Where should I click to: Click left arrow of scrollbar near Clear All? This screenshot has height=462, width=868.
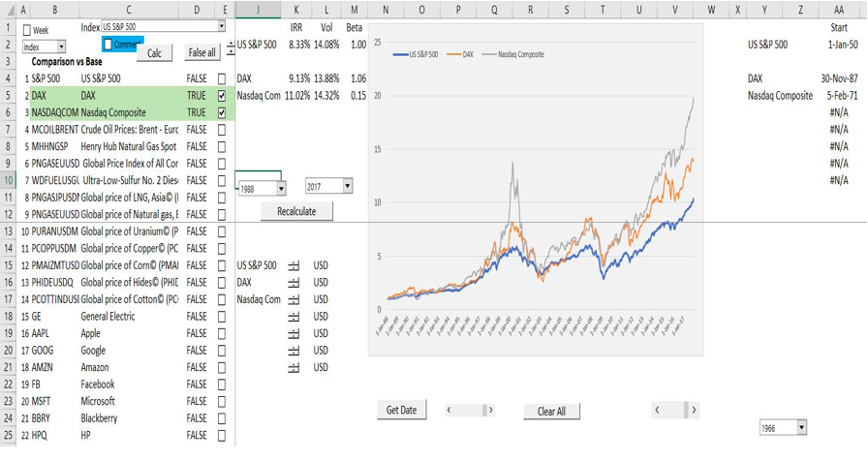click(657, 410)
